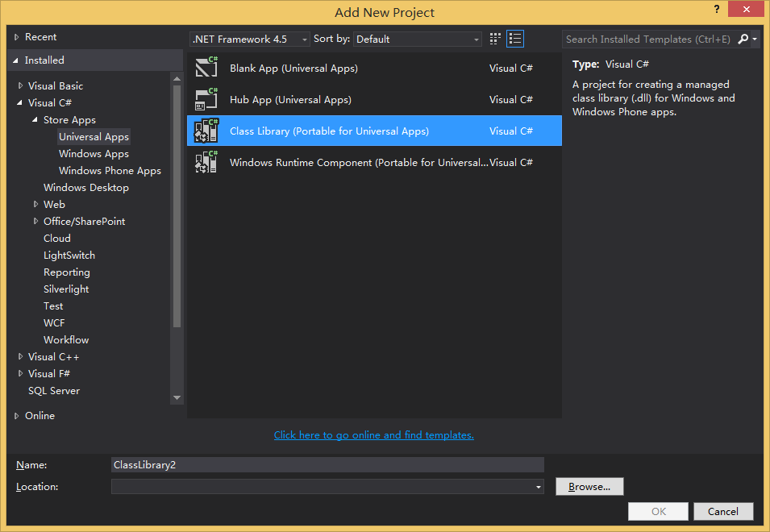The image size is (770, 532).
Task: Click the Name input field
Action: click(x=327, y=465)
